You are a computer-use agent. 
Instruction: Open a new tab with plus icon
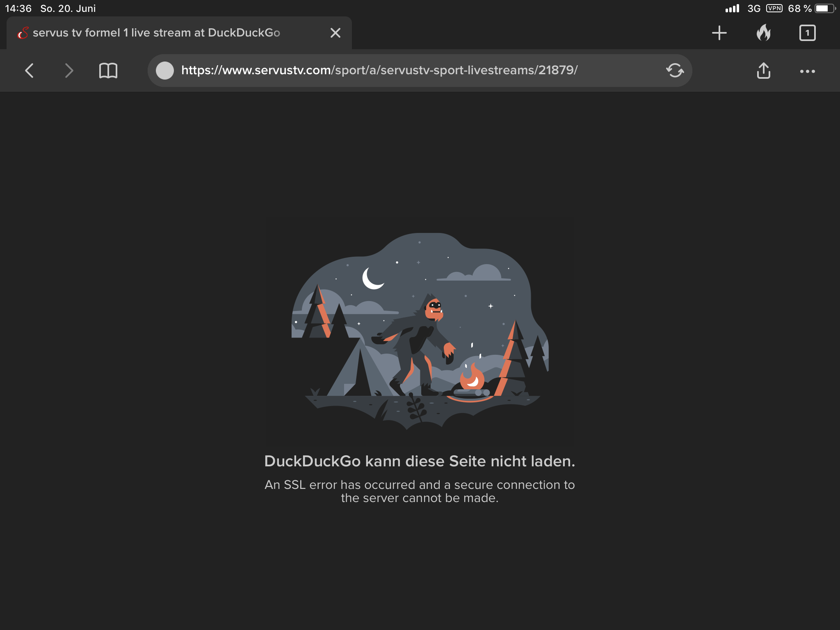[719, 33]
